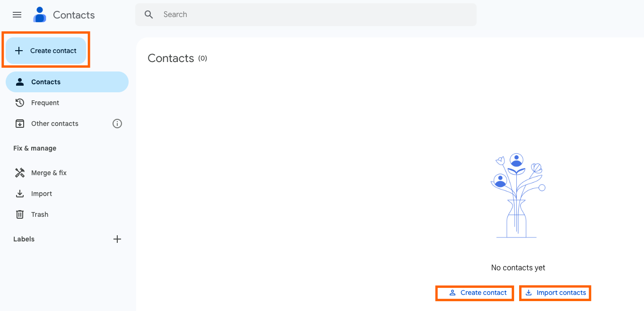Click the Frequent history clock icon
This screenshot has height=311, width=644.
tap(20, 103)
